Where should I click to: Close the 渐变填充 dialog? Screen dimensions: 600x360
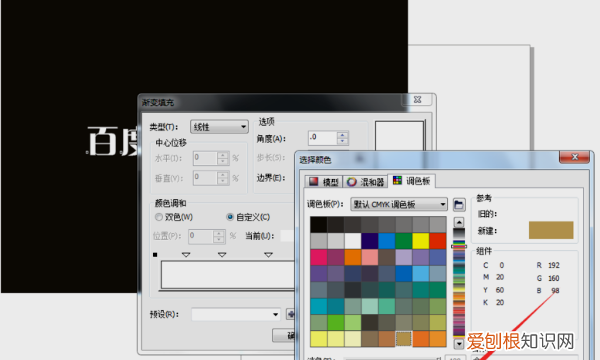[417, 99]
